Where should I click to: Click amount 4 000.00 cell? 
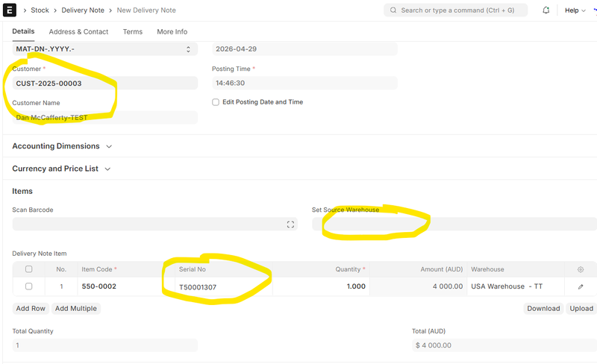pos(418,286)
